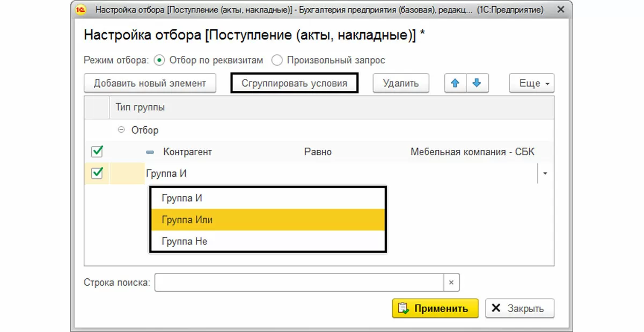Screen dimensions: 644x332
Task: Toggle the checkbox on the Группа И row
Action: tap(97, 174)
